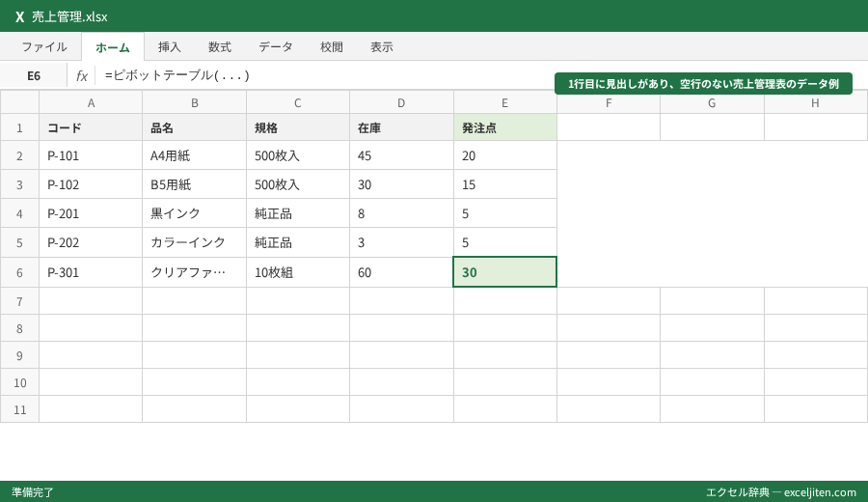
Task: Select the 純正品 cell in row 4
Action: coord(298,212)
